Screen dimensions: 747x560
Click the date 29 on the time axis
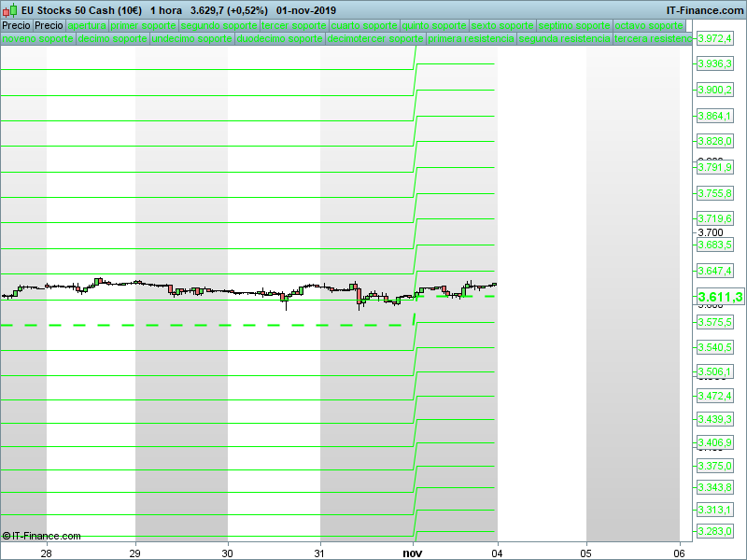135,553
